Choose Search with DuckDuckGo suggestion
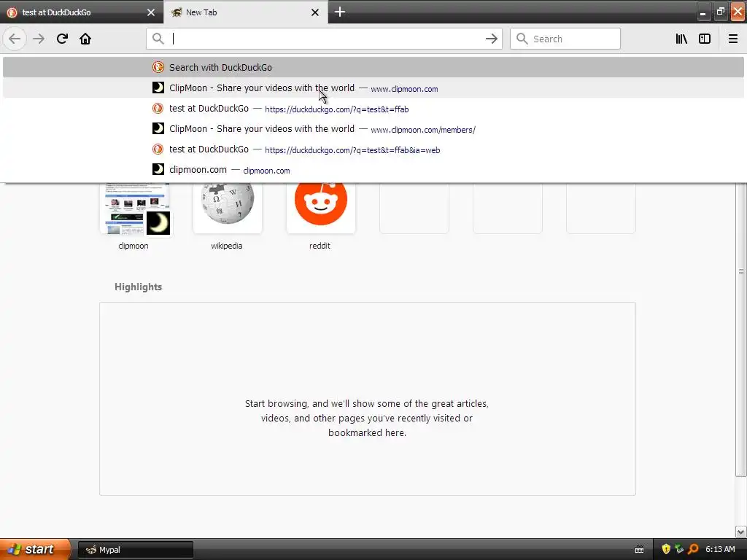This screenshot has width=747, height=560. point(373,67)
